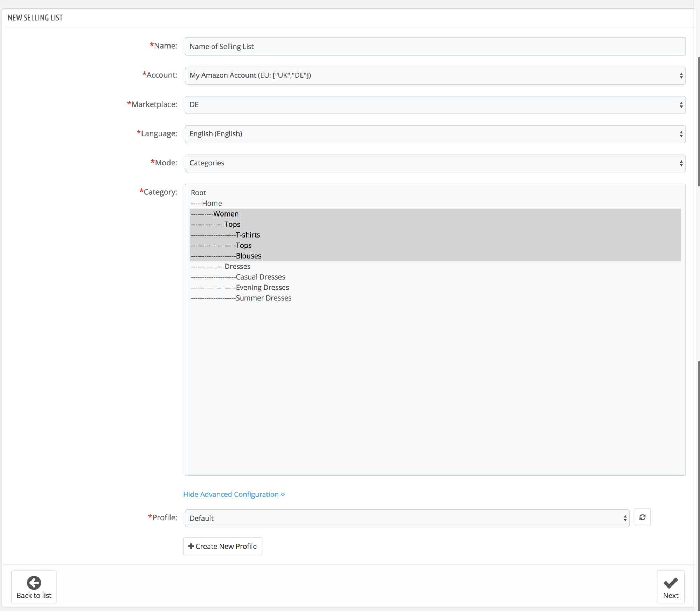Focus the Name input field

[435, 47]
